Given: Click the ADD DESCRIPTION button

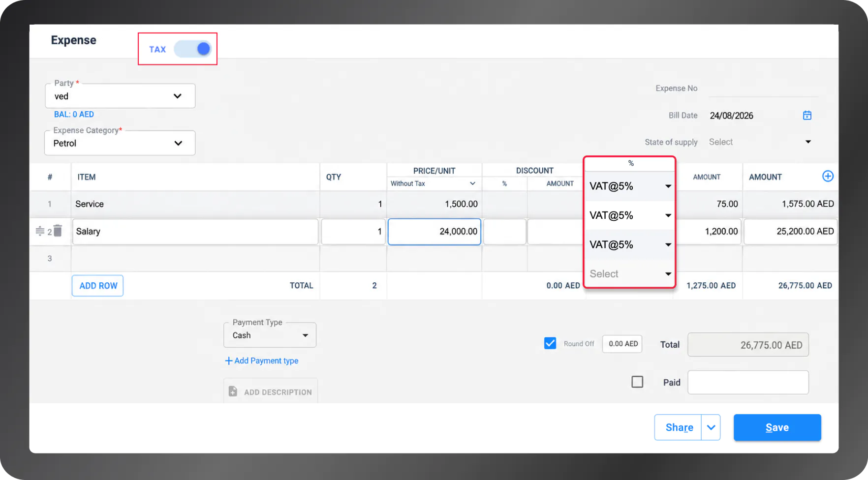Looking at the screenshot, I should click(x=271, y=391).
